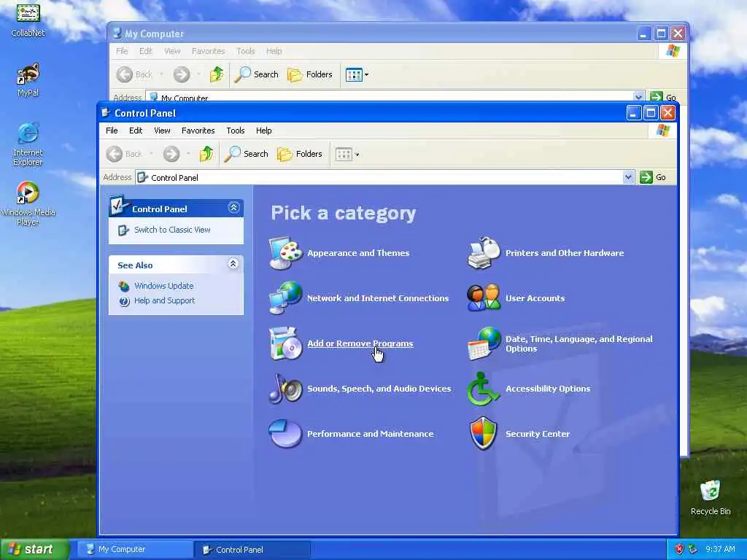
Task: Click the Go button in Control Panel address bar
Action: tap(653, 177)
